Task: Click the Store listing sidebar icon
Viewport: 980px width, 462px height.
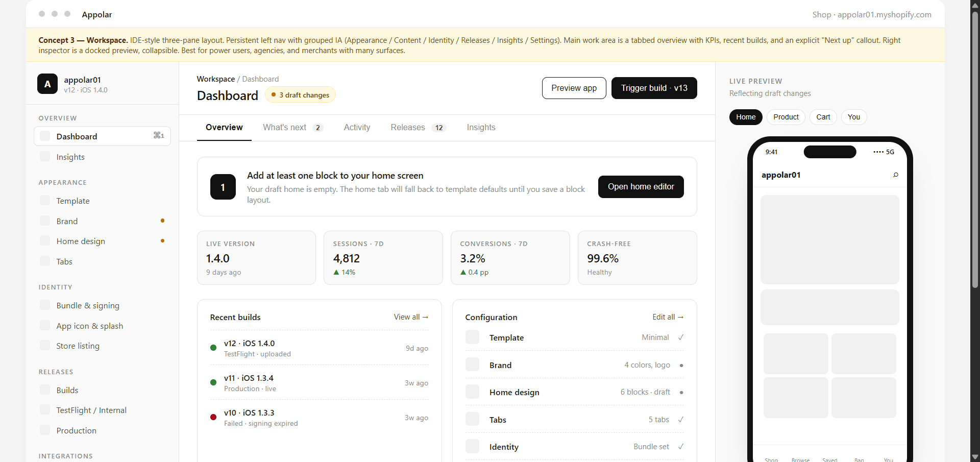Action: click(45, 345)
